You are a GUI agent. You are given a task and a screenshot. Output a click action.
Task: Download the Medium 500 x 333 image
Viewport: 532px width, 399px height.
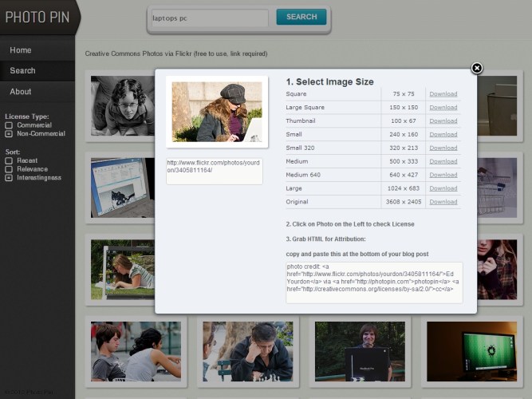pyautogui.click(x=443, y=161)
